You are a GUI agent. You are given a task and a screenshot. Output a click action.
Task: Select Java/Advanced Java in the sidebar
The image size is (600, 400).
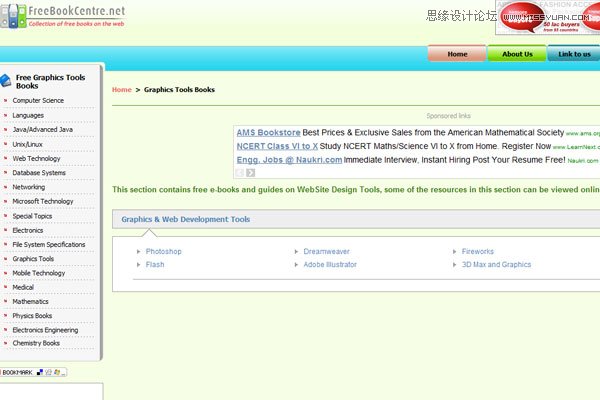click(x=42, y=129)
